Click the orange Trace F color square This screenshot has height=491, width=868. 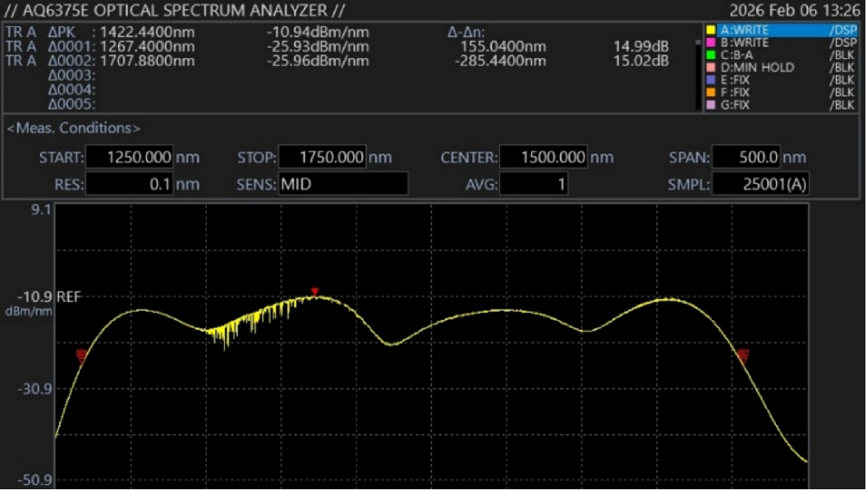tap(710, 92)
